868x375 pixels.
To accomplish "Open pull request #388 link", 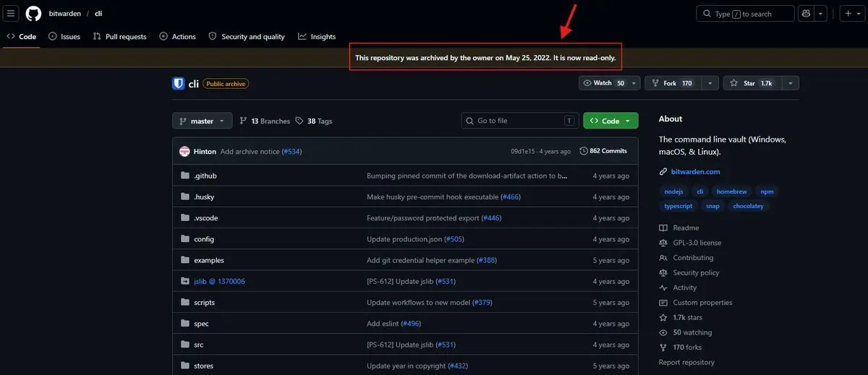I will point(486,260).
